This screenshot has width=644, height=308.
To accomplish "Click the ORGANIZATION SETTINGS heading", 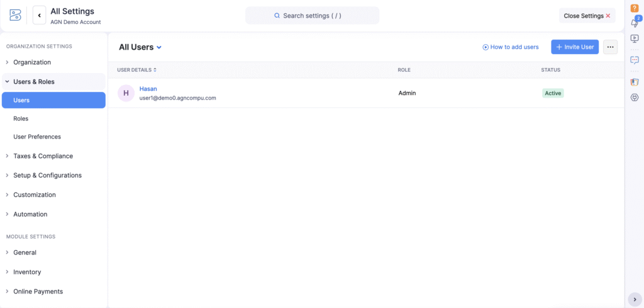I will [x=39, y=47].
